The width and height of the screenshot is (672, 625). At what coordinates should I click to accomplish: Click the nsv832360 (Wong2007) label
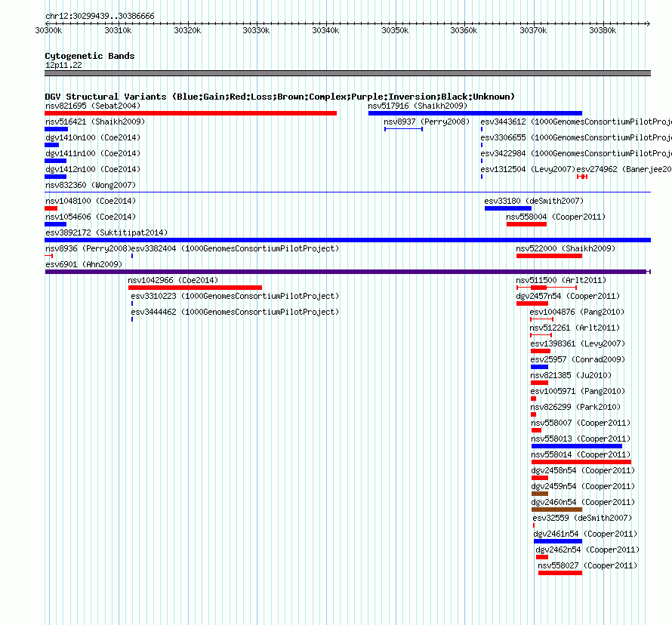point(91,185)
